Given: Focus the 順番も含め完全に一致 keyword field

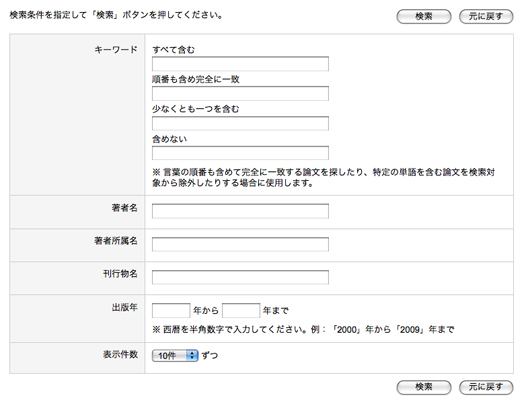Looking at the screenshot, I should coord(240,94).
